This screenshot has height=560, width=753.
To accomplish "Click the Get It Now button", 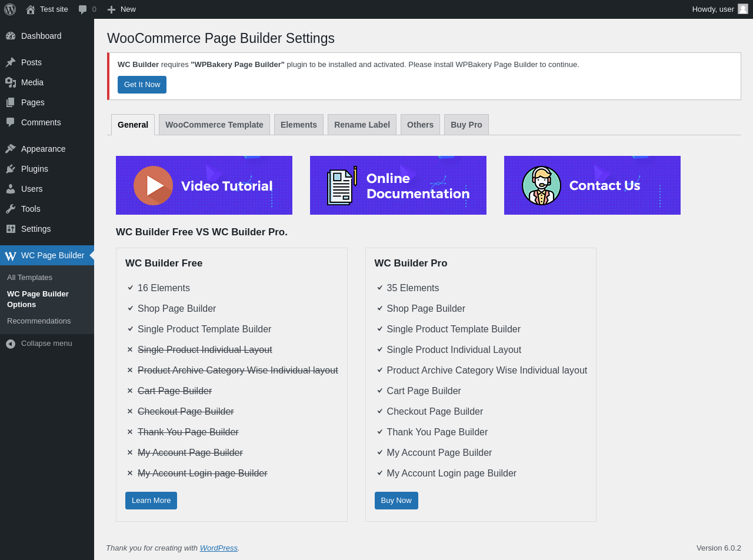I will pos(142,85).
